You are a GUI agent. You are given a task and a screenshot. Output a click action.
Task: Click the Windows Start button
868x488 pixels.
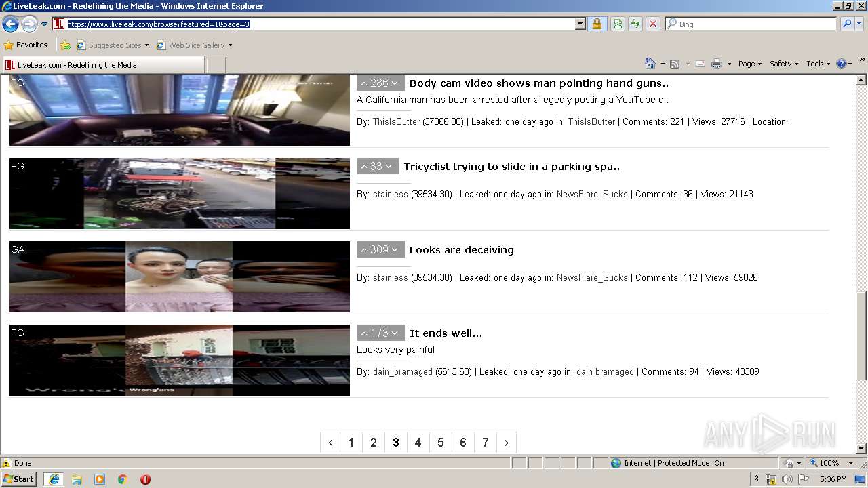[x=18, y=479]
